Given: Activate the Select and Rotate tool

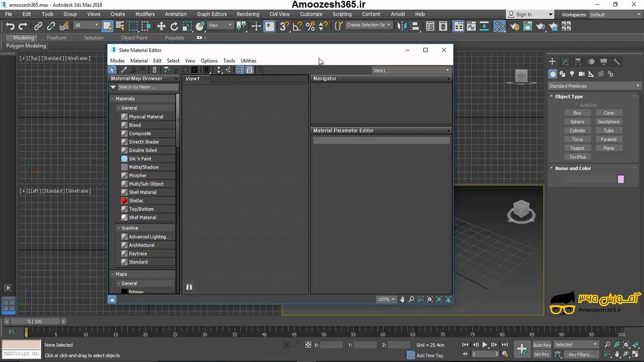Looking at the screenshot, I should click(x=174, y=26).
